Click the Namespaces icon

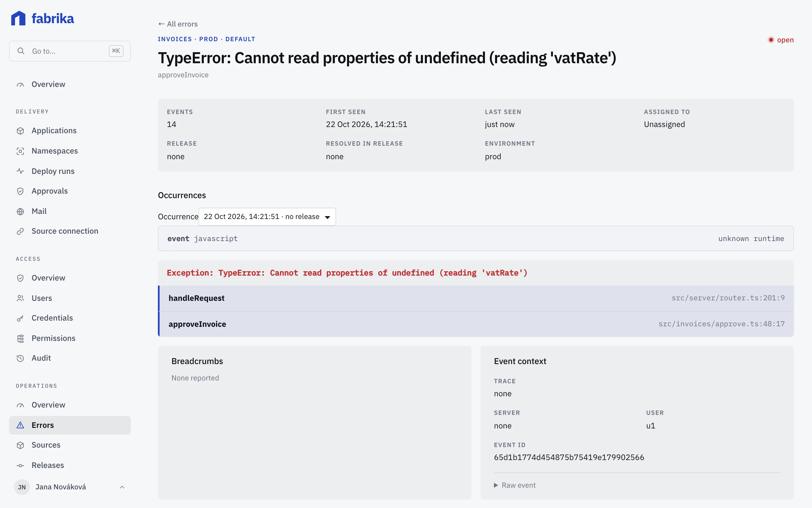tap(21, 151)
